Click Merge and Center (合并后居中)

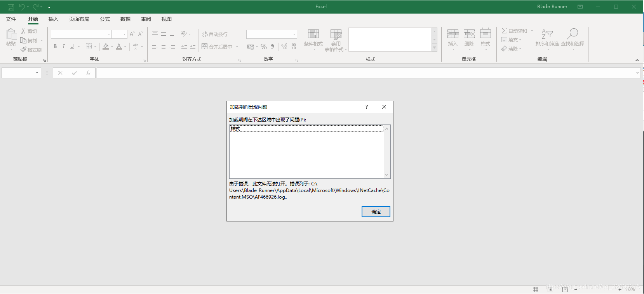217,47
